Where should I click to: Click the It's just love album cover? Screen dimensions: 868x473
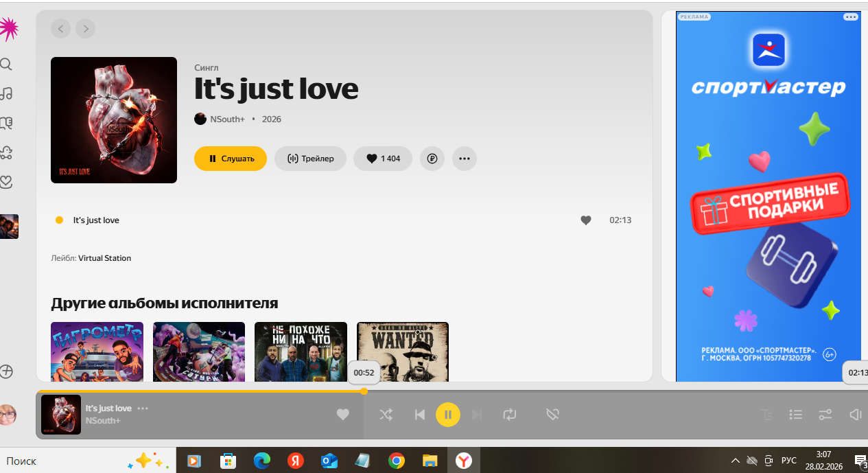(114, 120)
